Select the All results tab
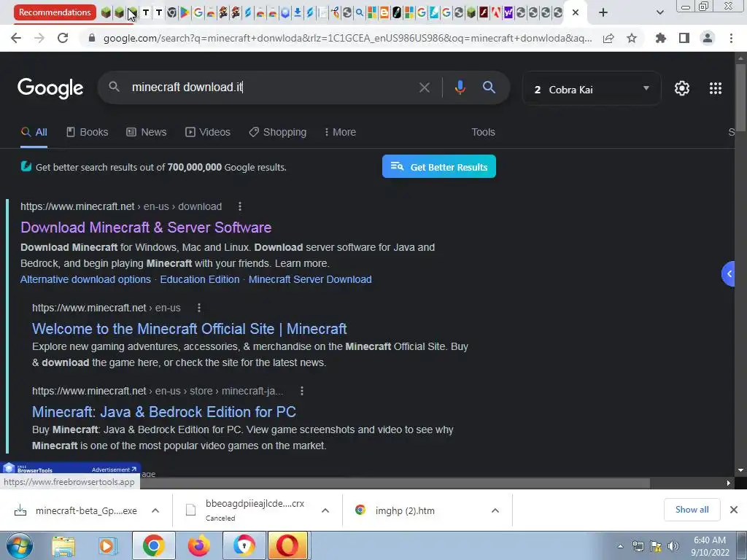747x560 pixels. pos(34,132)
